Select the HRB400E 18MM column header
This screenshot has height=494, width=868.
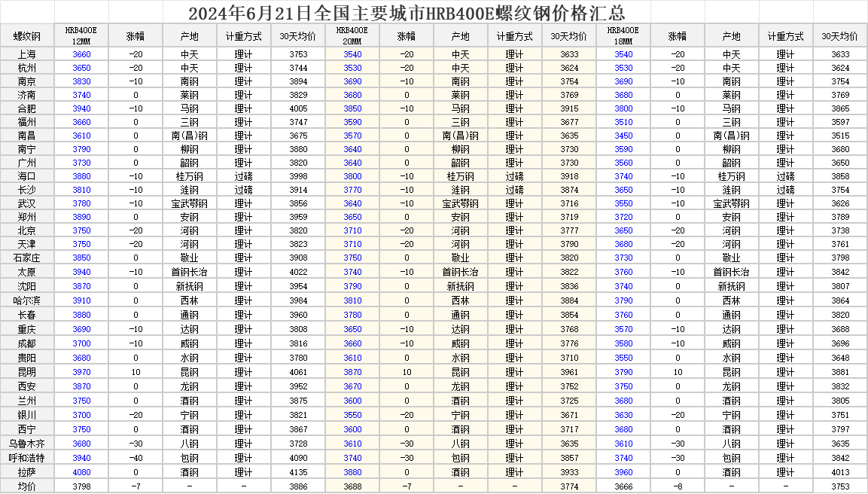[x=623, y=35]
